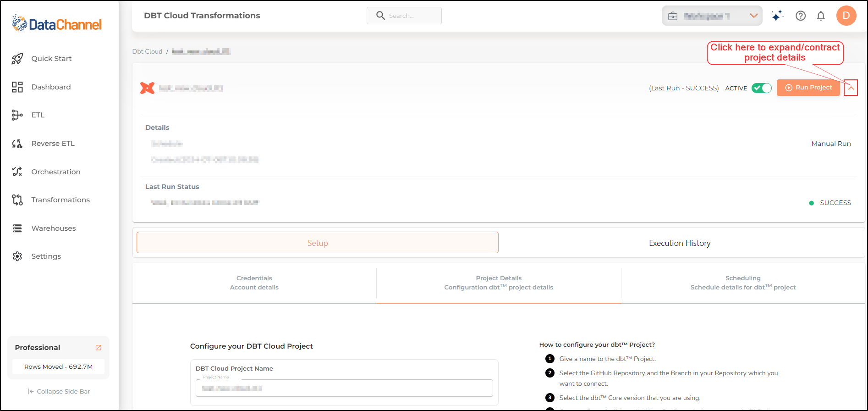Click Collapse Side Bar
Viewport: 868px width, 411px height.
(x=59, y=391)
